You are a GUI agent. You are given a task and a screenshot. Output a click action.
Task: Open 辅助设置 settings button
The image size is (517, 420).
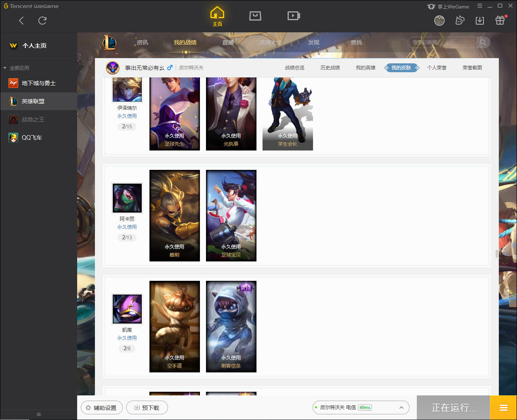(101, 408)
